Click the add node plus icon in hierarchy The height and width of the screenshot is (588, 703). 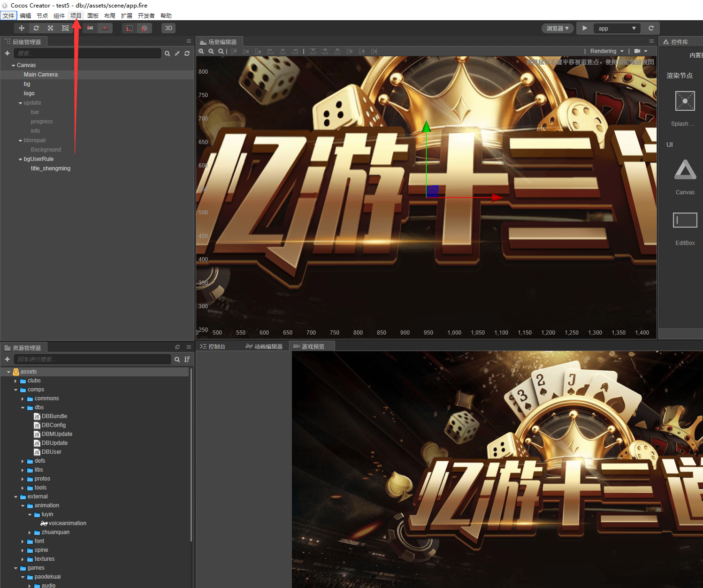click(x=7, y=53)
